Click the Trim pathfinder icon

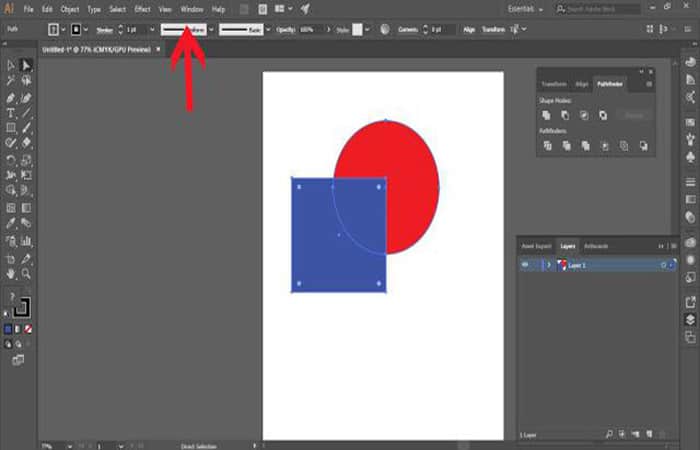(567, 146)
